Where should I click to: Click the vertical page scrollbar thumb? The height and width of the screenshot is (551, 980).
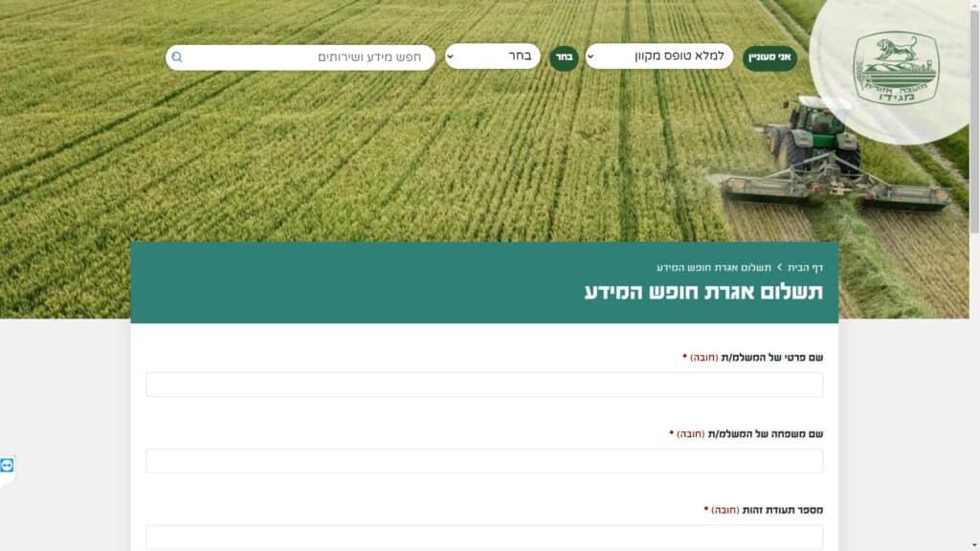tap(975, 121)
